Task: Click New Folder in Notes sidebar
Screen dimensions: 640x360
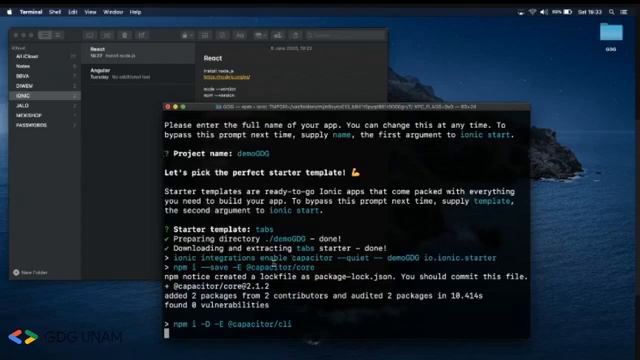Action: point(31,272)
